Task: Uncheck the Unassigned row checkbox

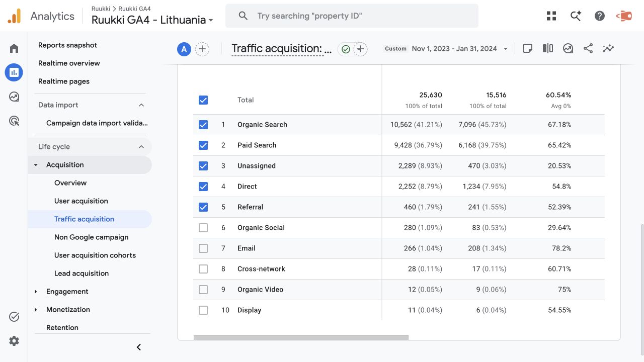Action: pyautogui.click(x=203, y=166)
